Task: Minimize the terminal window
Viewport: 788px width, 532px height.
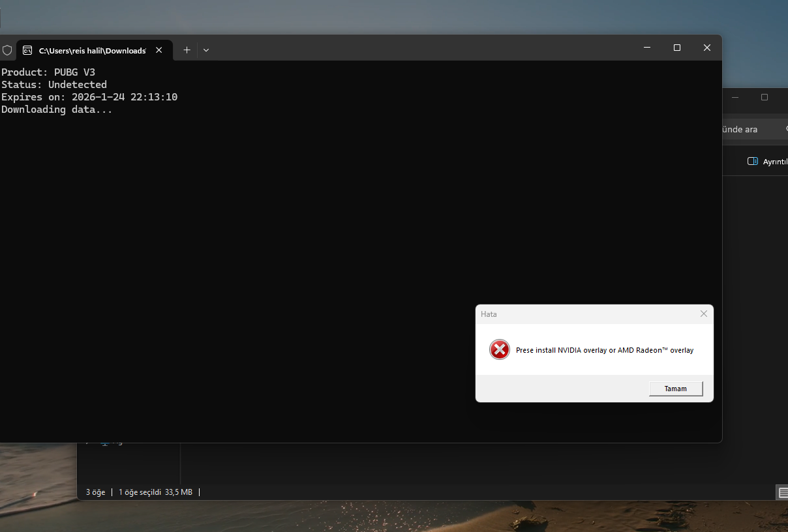Action: [647, 48]
